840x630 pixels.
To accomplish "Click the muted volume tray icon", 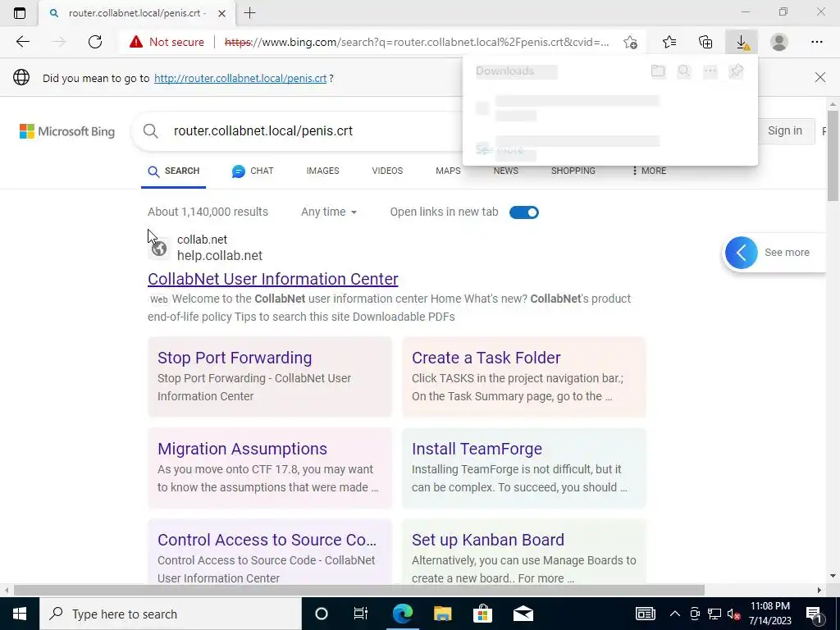I will pos(733,614).
